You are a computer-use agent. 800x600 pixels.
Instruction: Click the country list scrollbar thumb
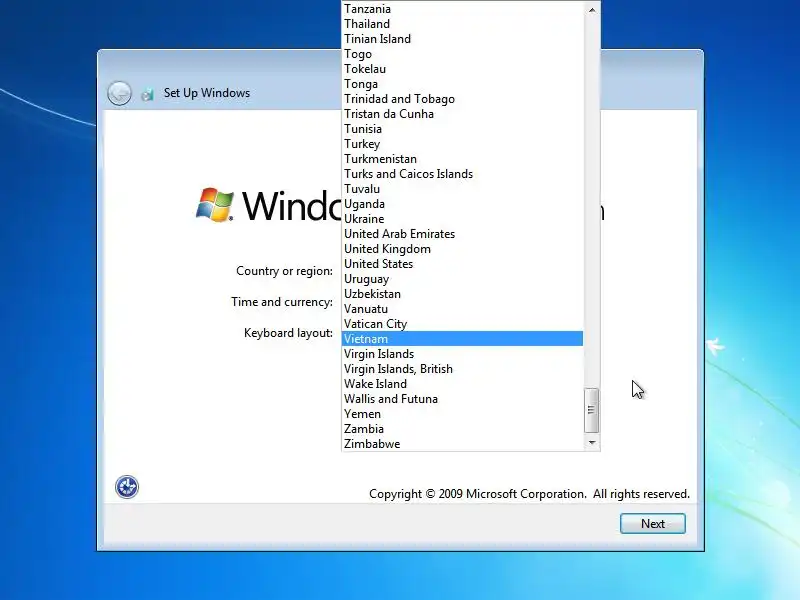pyautogui.click(x=591, y=410)
